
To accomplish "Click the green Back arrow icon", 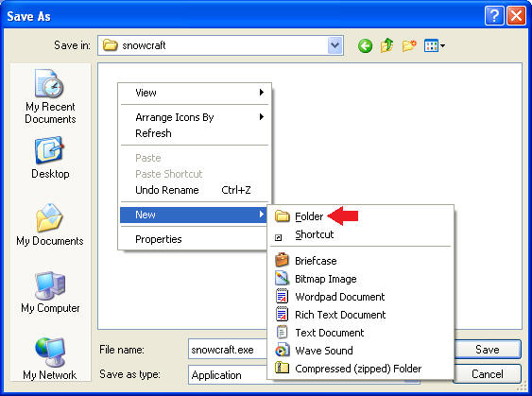I will pos(365,45).
